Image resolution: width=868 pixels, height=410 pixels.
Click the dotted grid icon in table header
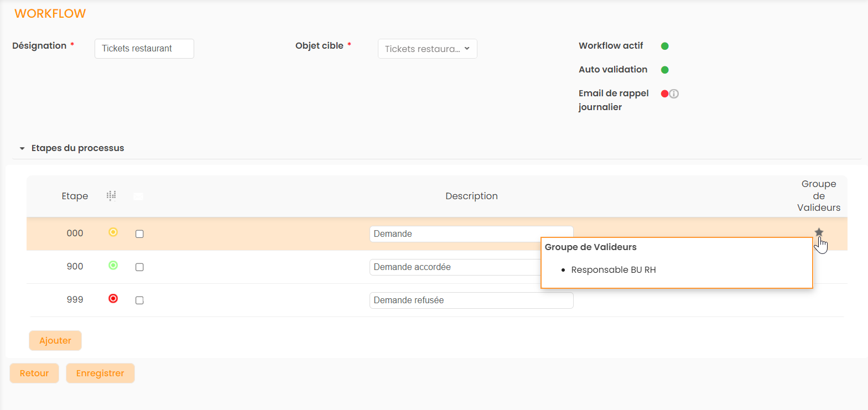click(x=111, y=196)
